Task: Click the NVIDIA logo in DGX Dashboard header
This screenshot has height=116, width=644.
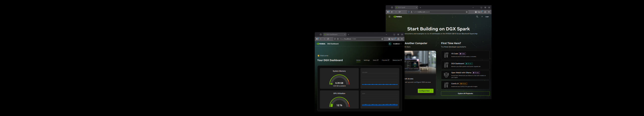Action: pyautogui.click(x=321, y=44)
